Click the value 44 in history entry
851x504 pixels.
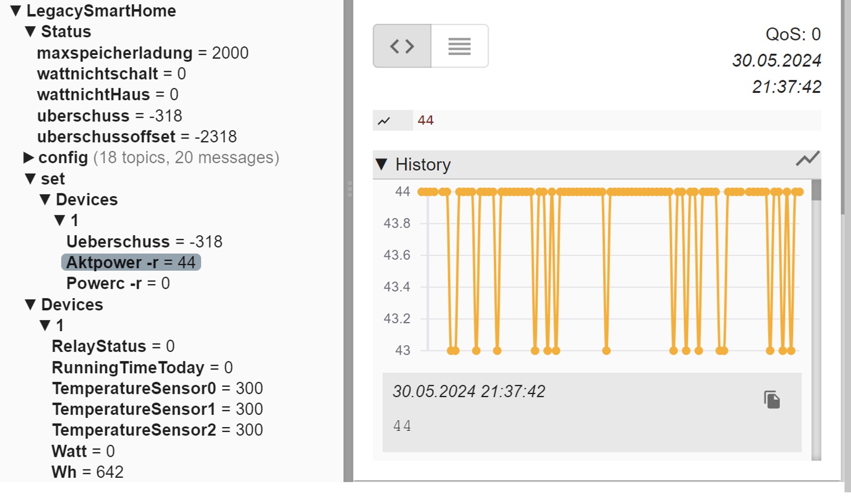coord(402,426)
